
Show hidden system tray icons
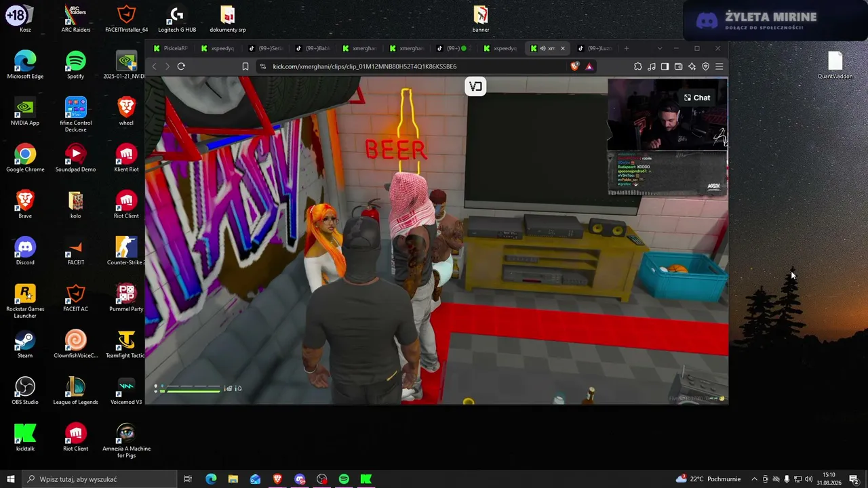[754, 479]
